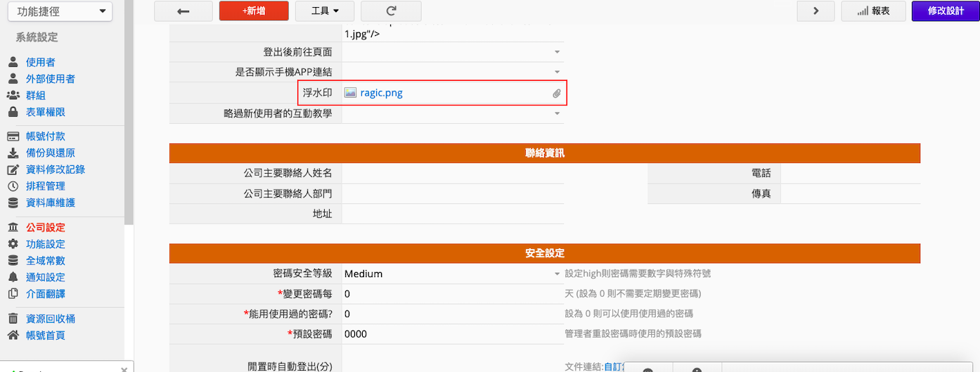
Task: Click the refresh icon button
Action: coord(391,11)
